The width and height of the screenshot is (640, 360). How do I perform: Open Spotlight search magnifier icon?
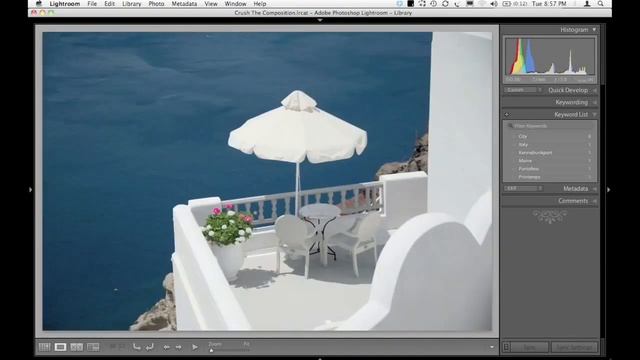[x=601, y=4]
